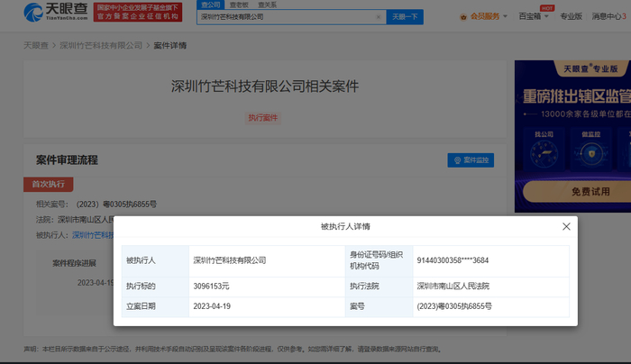The image size is (631, 364).
Task: Open the TianYanCha logo homepage
Action: click(x=56, y=12)
